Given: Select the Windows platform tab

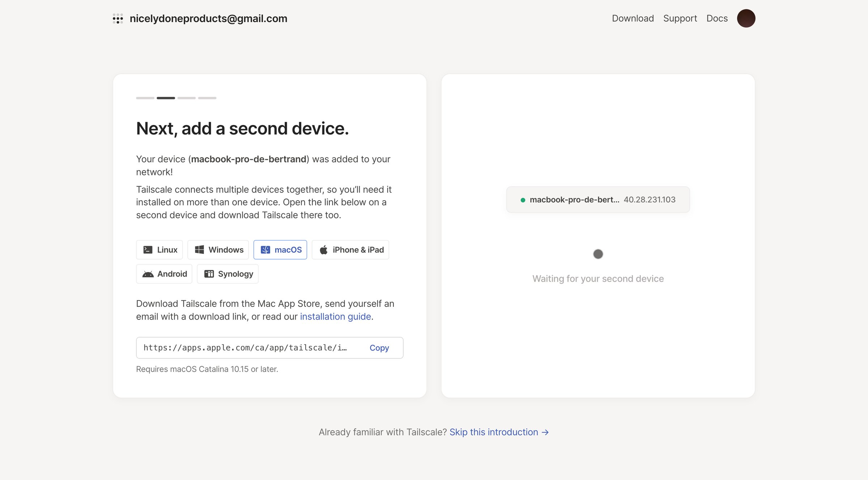Looking at the screenshot, I should [x=218, y=250].
